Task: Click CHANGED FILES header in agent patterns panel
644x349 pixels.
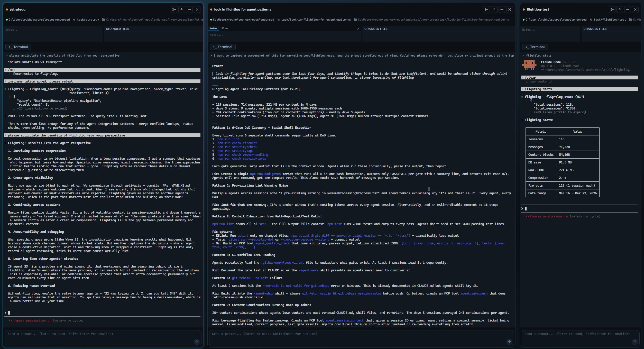Action: [376, 29]
